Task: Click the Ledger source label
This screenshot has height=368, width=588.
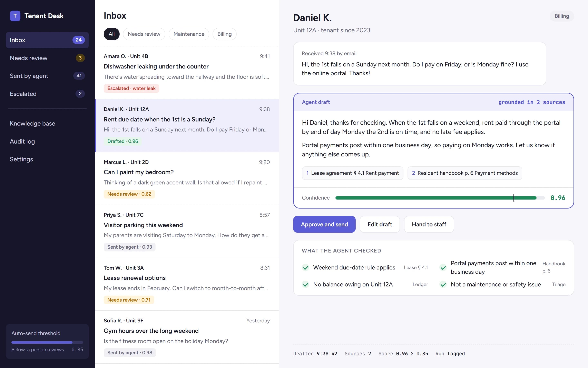Action: 420,284
